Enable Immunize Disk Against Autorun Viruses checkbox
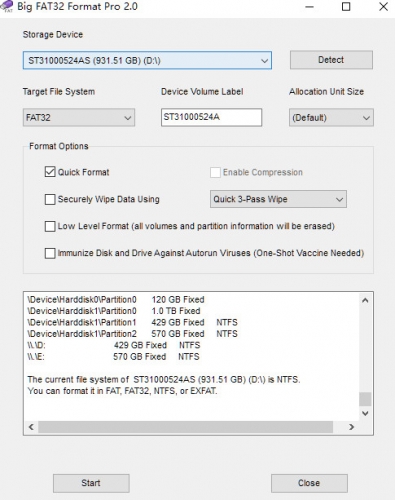Viewport: 395px width, 500px height. coord(50,253)
